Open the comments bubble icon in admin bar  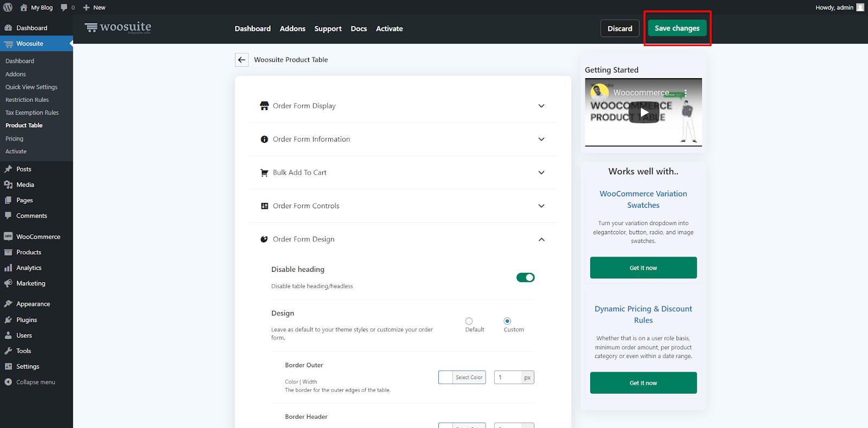point(65,8)
